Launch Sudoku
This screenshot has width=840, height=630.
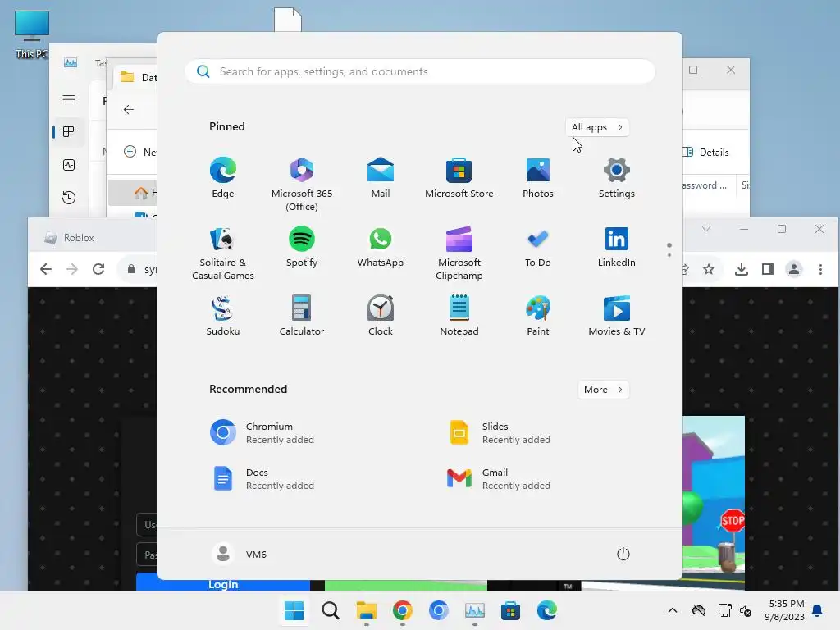tap(223, 316)
